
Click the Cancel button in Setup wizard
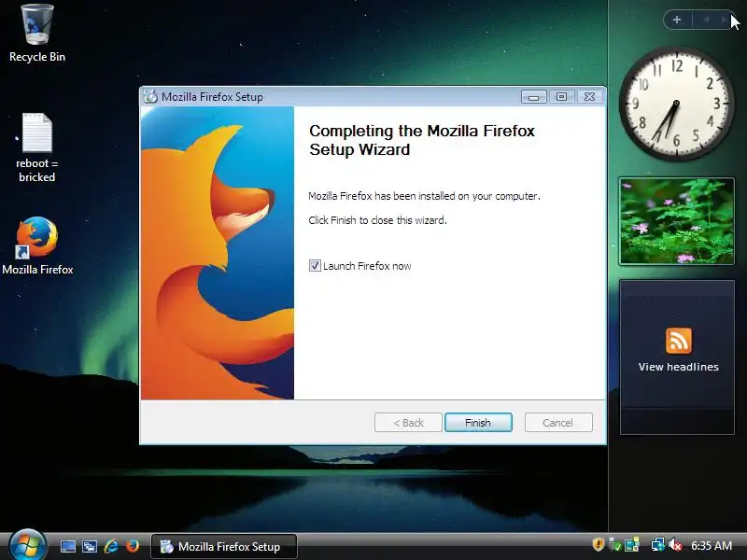[558, 423]
